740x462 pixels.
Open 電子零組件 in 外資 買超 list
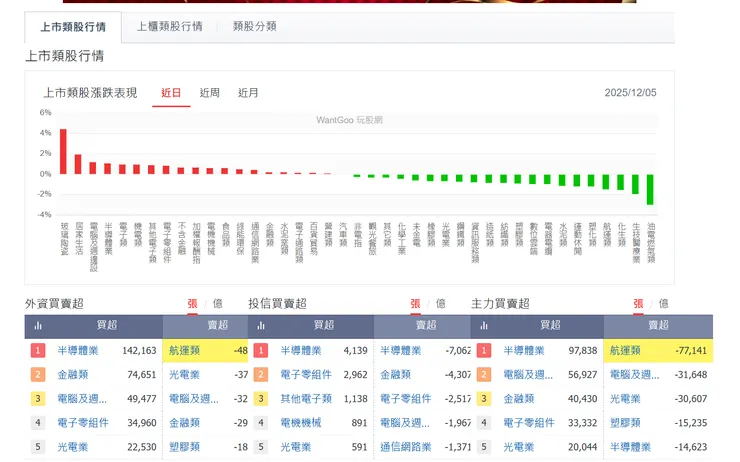pos(83,423)
